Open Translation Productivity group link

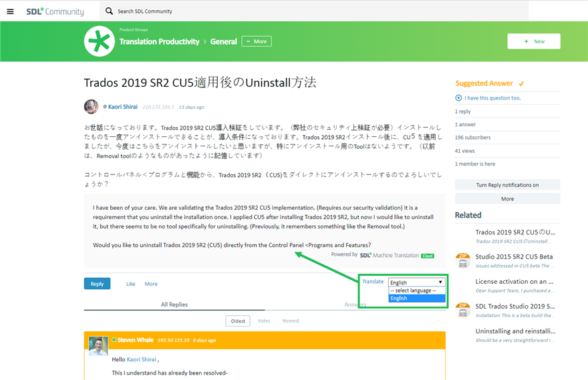[x=160, y=41]
